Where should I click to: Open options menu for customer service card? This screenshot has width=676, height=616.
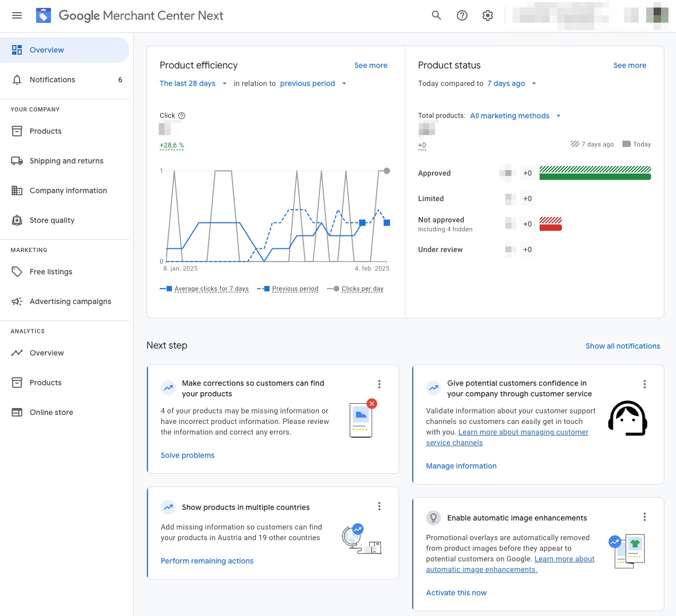pyautogui.click(x=645, y=384)
